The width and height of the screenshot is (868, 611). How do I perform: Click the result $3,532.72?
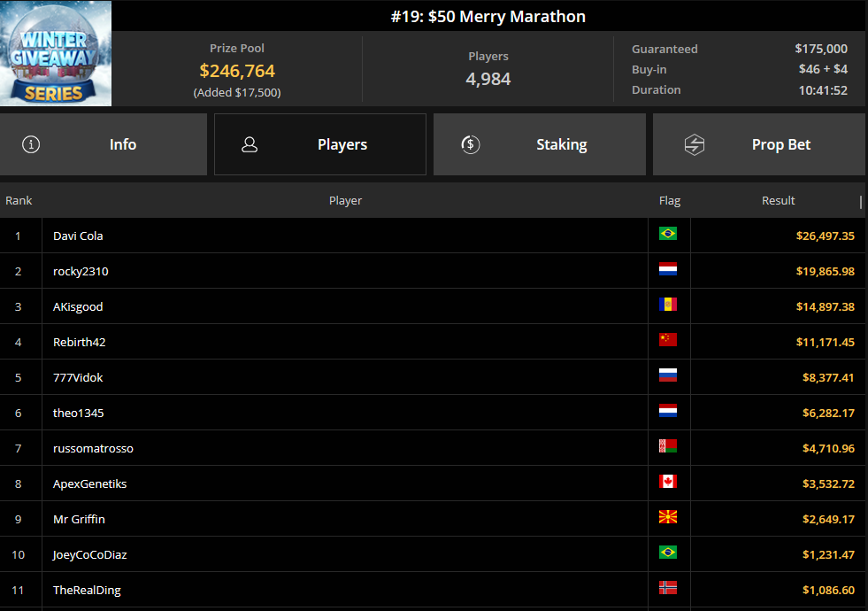[828, 484]
